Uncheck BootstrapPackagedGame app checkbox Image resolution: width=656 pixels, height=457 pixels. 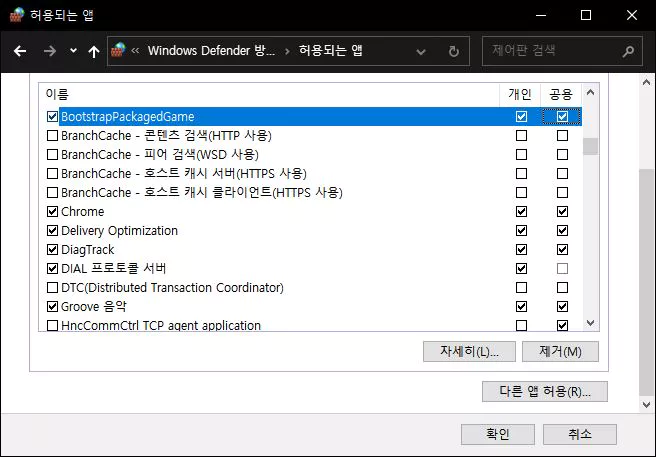tap(52, 116)
